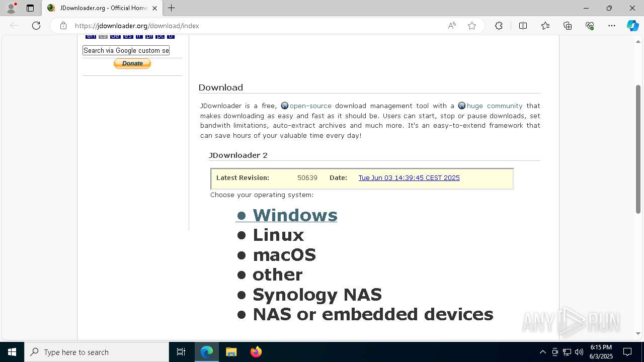The image size is (644, 362).
Task: Choose Synology NAS option
Action: point(317,295)
